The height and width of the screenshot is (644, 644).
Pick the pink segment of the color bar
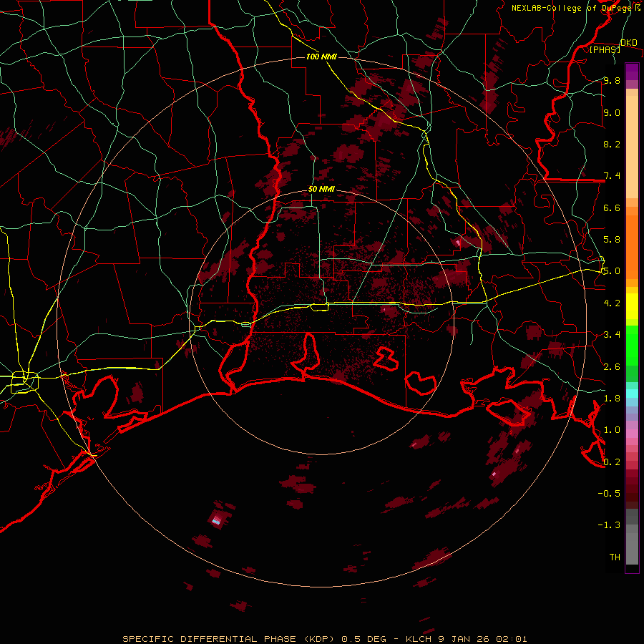632,434
